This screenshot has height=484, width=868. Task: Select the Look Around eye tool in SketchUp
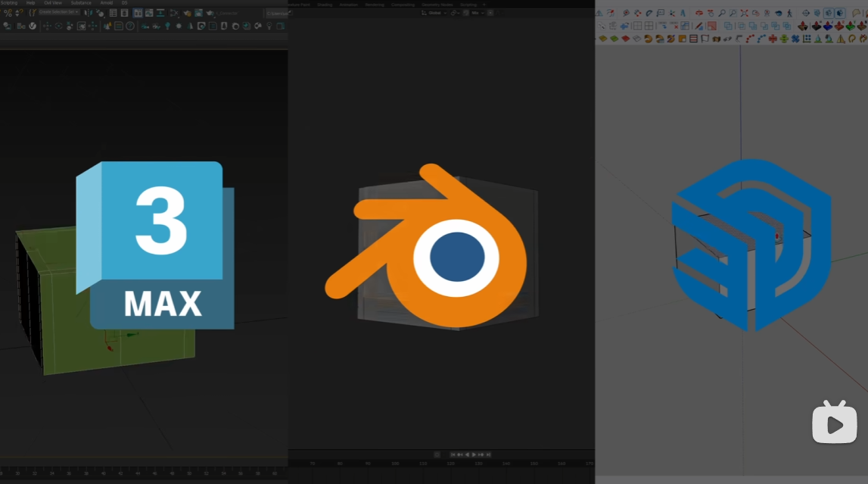pyautogui.click(x=778, y=13)
